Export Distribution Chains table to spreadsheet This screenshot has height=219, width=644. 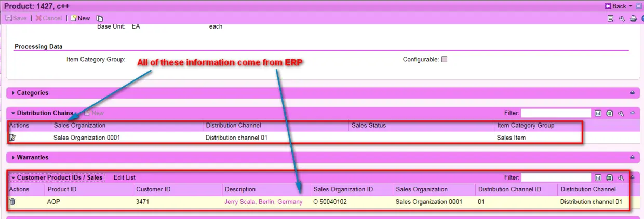(x=610, y=113)
